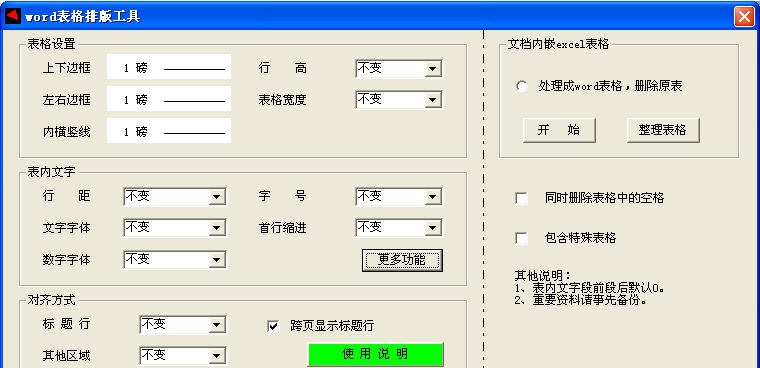Screen dimensions: 760x368
Task: Click the 表格宽度 label
Action: (283, 100)
